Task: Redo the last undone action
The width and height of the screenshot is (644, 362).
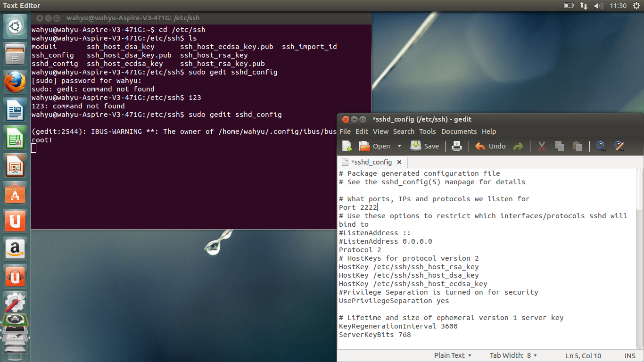Action: point(518,146)
